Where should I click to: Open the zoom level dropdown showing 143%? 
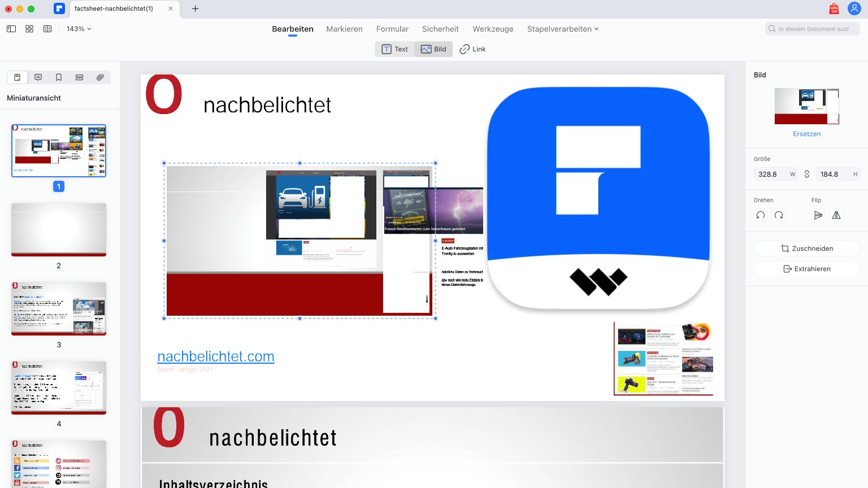(78, 28)
